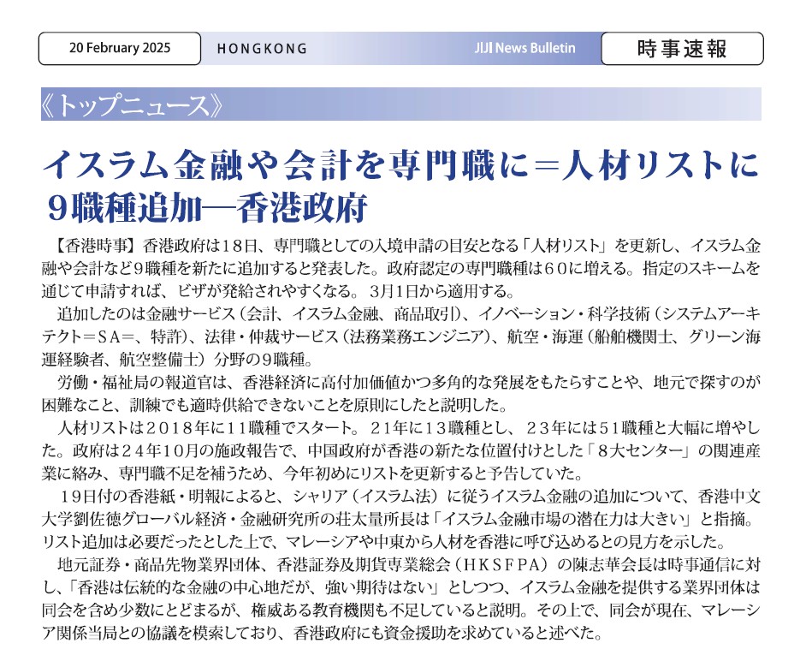Screen dimensions: 812x661
Task: Click the line starting "運経験者、航空整備士"
Action: tap(177, 359)
